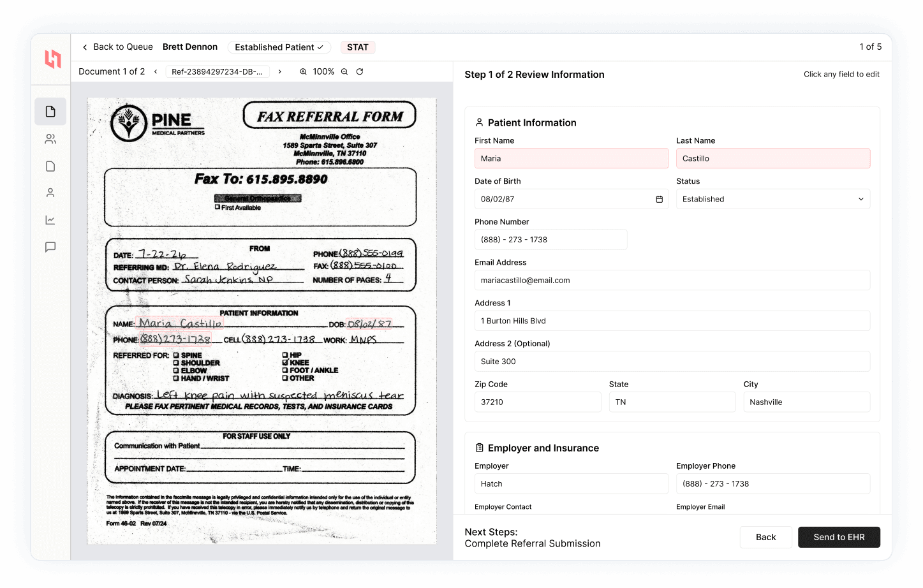Click the Pine Medical Partners logo on fax

(158, 122)
